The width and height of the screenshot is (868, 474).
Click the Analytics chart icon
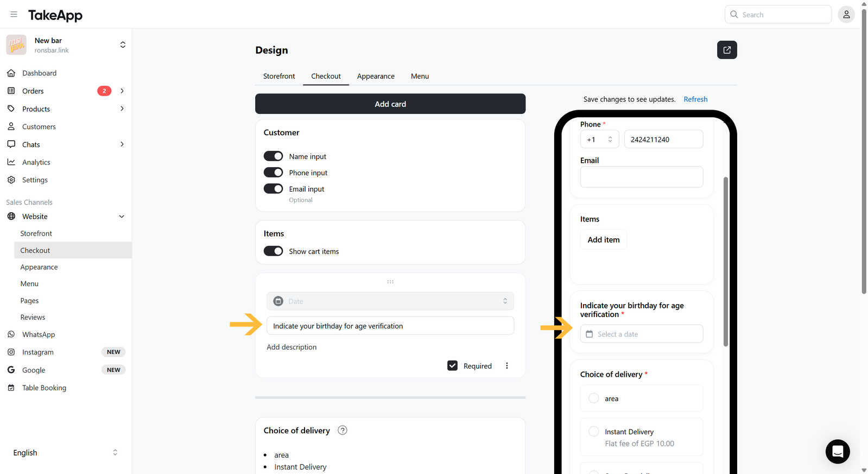[11, 162]
